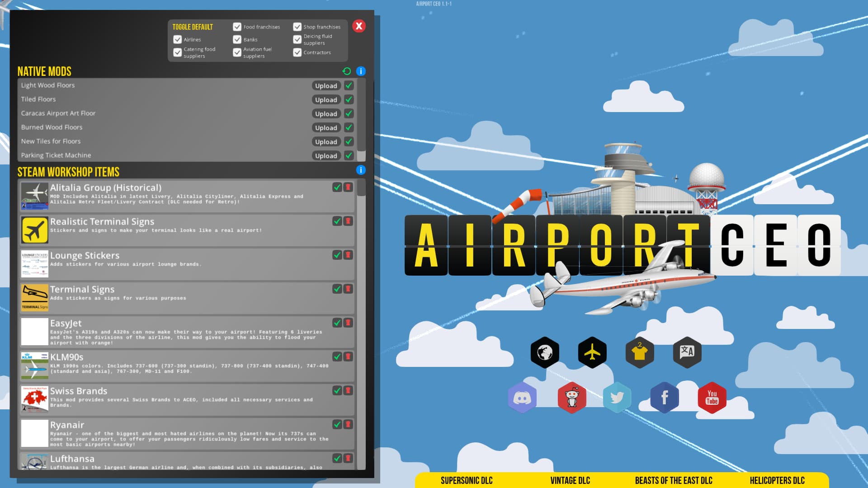Close the mods panel with red X

[359, 26]
